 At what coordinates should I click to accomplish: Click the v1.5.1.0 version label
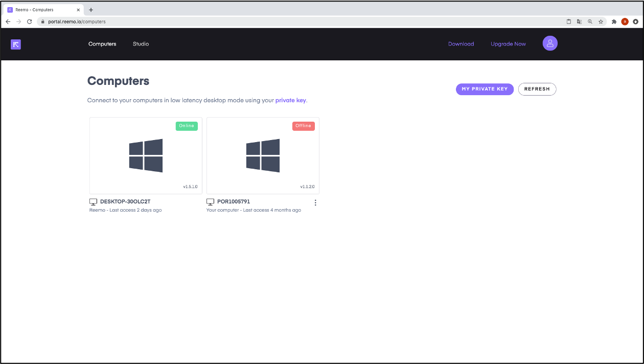tap(190, 187)
